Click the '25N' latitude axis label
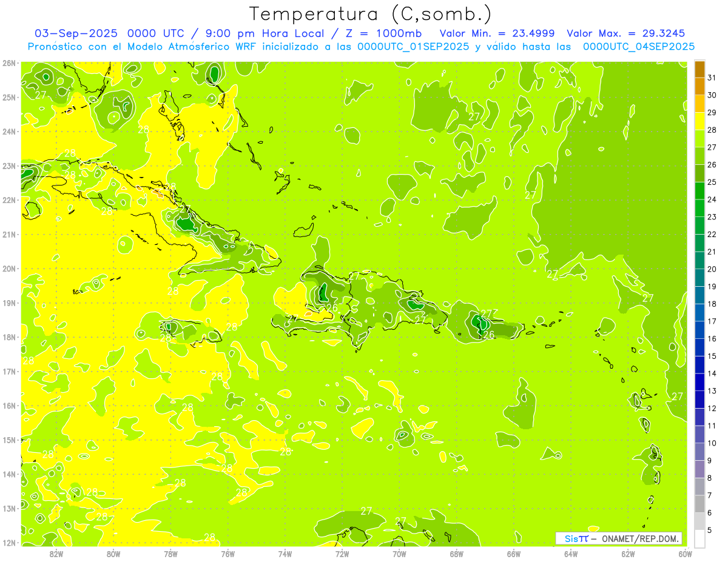 tap(8, 97)
